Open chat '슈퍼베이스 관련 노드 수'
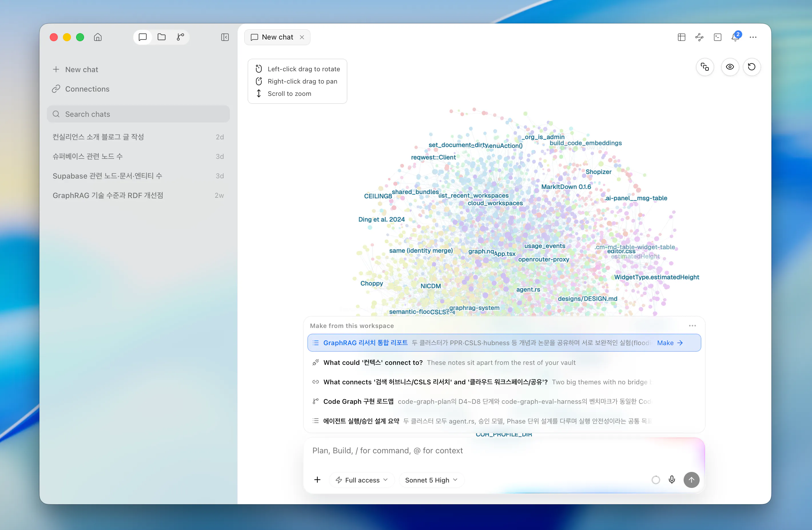 pos(138,156)
